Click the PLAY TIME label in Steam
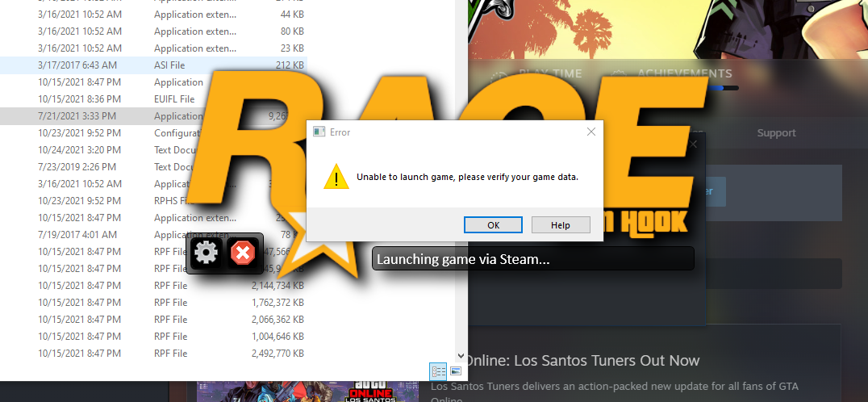 tap(550, 73)
